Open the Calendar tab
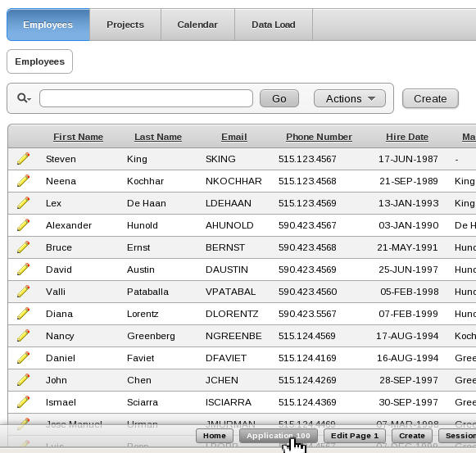Image resolution: width=476 pixels, height=453 pixels. pyautogui.click(x=197, y=25)
